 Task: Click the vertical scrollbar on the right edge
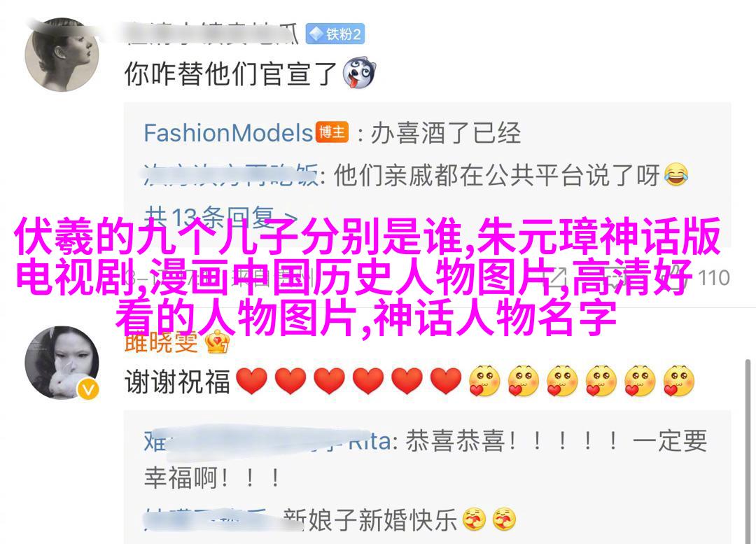748,450
